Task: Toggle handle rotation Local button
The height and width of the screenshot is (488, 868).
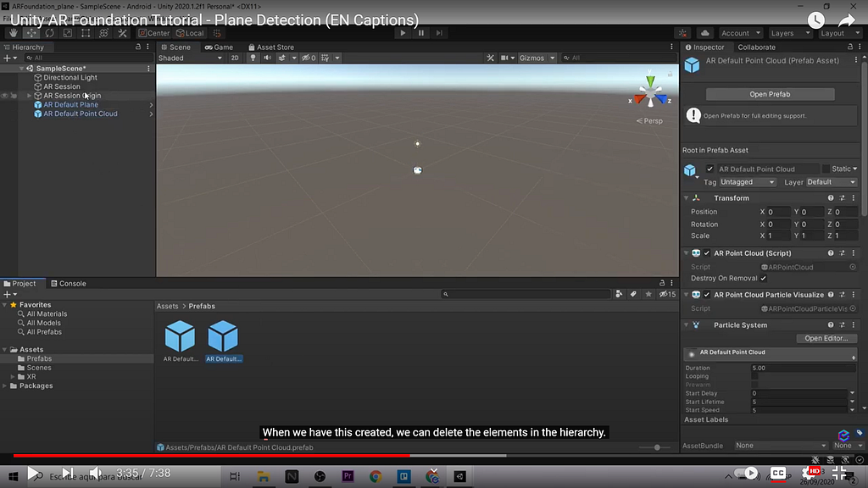Action: coord(190,33)
